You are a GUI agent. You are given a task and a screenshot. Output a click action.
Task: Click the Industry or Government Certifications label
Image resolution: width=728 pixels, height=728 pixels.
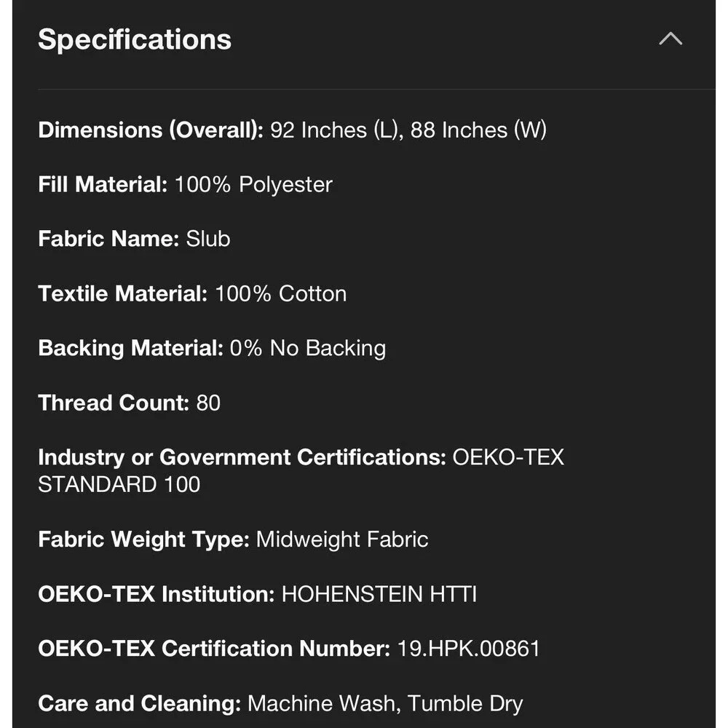click(242, 457)
